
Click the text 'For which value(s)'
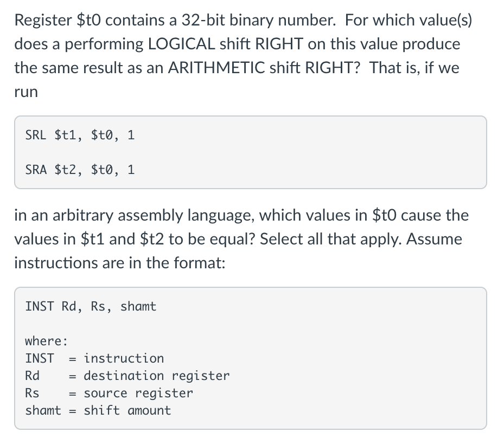click(409, 20)
